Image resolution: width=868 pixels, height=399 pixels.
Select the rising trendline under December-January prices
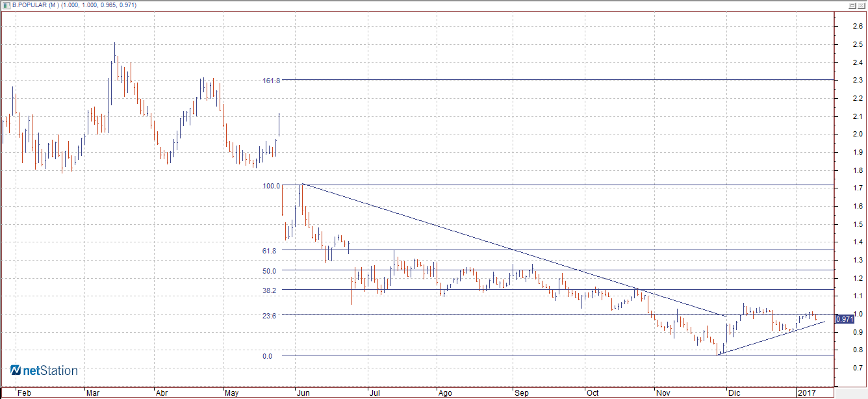tap(771, 338)
